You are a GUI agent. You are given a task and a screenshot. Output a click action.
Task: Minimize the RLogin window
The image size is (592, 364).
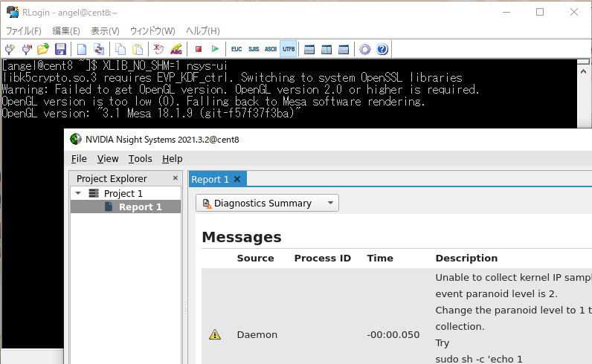[x=506, y=12]
